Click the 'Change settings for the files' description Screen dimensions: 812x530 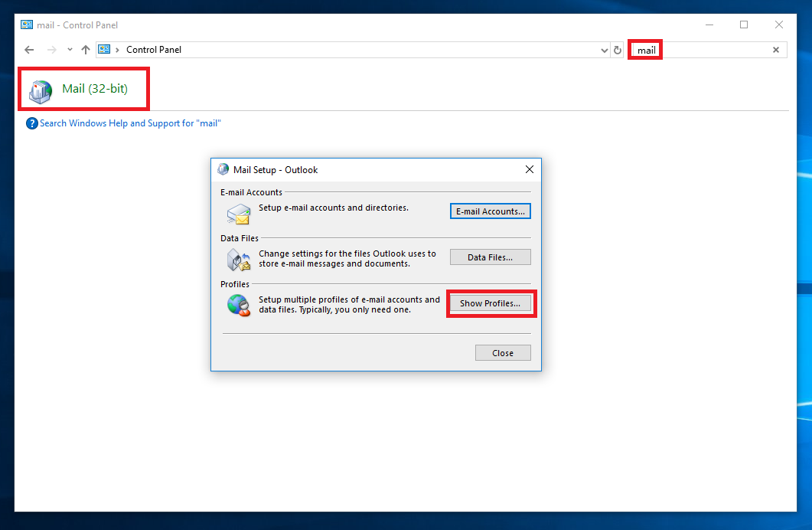pyautogui.click(x=347, y=259)
